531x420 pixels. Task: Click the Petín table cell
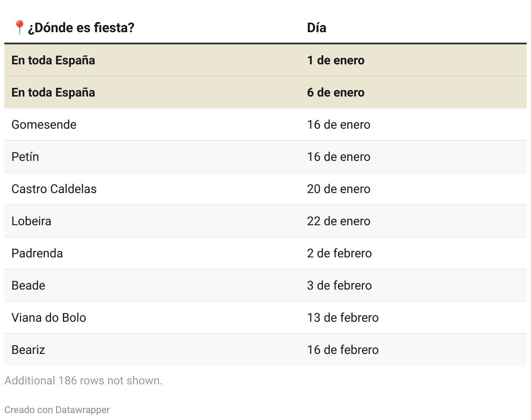click(x=25, y=157)
